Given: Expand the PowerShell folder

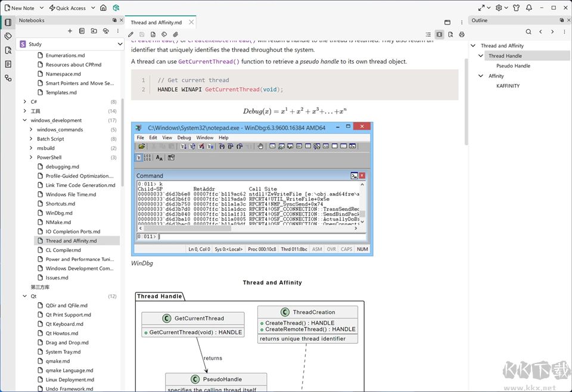Looking at the screenshot, I should pyautogui.click(x=31, y=157).
